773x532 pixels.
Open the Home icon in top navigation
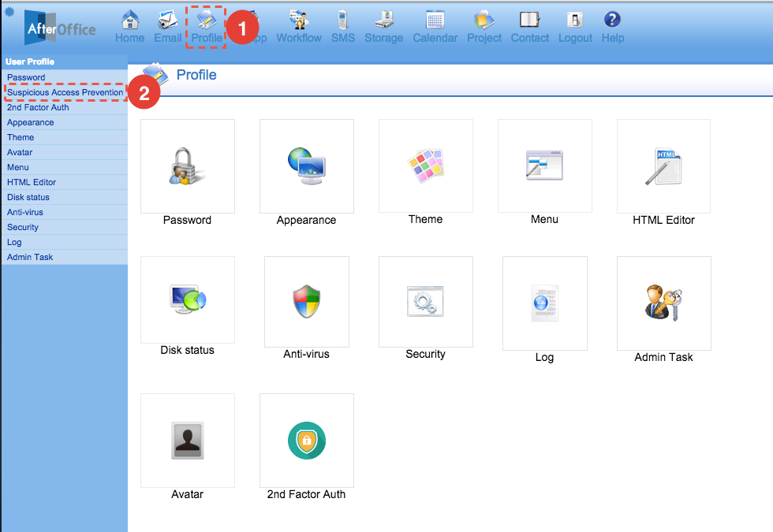pyautogui.click(x=130, y=20)
